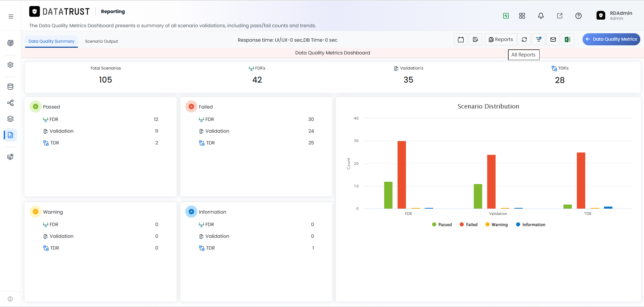The image size is (644, 307).
Task: Toggle Failed series in chart legend
Action: point(468,225)
